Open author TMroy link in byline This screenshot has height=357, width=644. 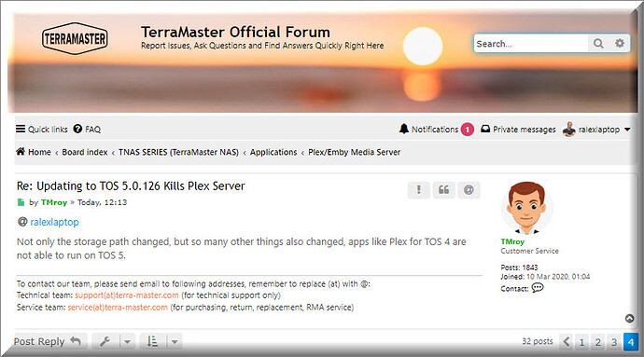tap(54, 202)
